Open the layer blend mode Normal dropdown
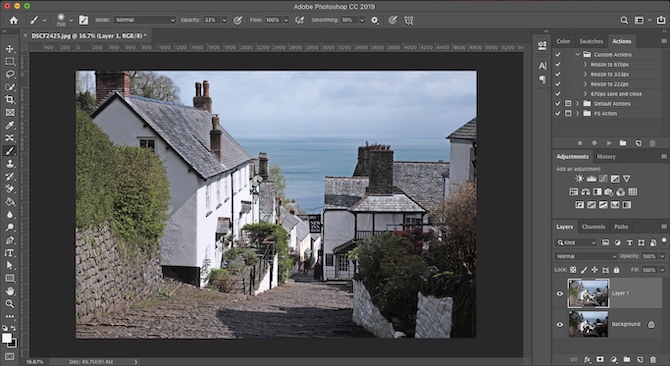The width and height of the screenshot is (670, 366). point(585,256)
